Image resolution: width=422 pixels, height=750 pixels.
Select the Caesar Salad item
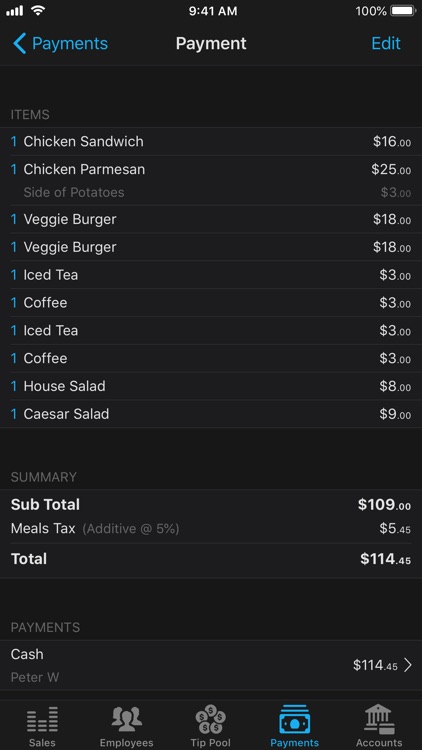click(x=211, y=414)
